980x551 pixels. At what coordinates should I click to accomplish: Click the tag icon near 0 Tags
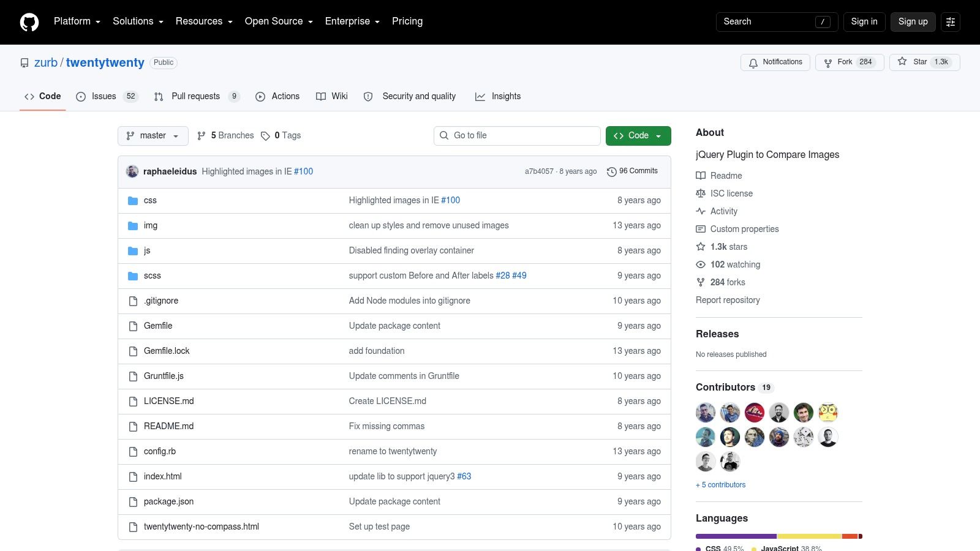pos(265,136)
